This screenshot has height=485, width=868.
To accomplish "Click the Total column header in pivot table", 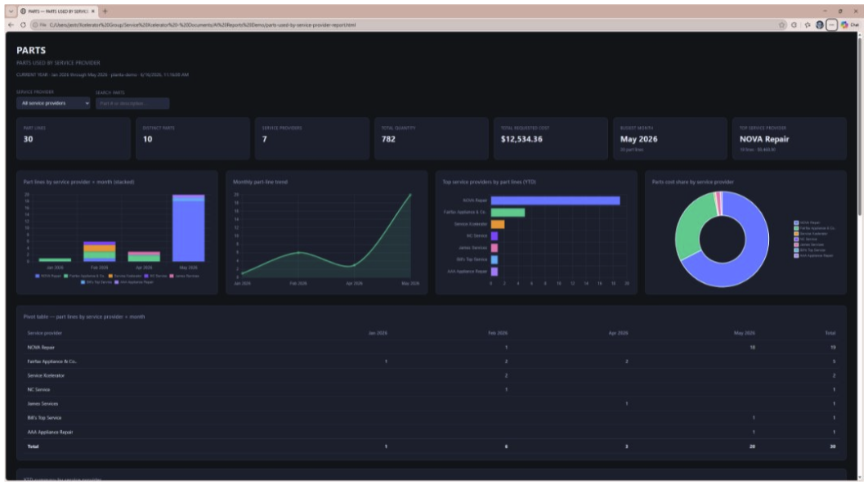I will tap(830, 334).
